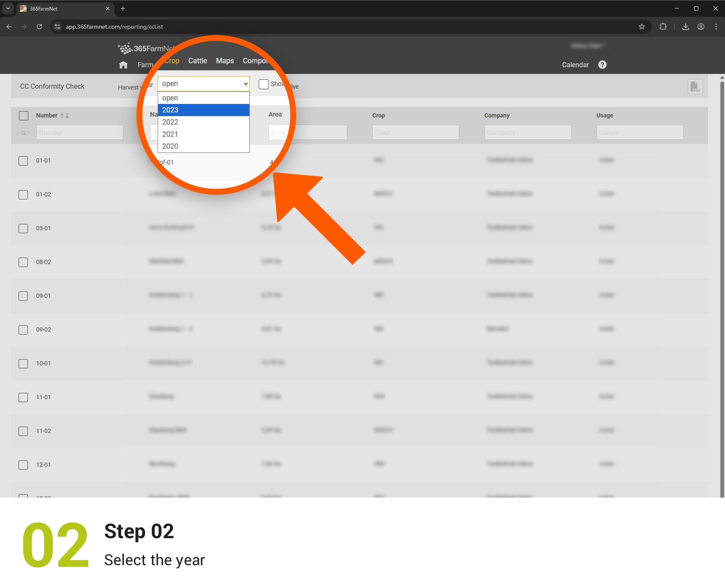Open browser extensions puzzle icon
Screen dimensions: 725x588
(x=663, y=27)
